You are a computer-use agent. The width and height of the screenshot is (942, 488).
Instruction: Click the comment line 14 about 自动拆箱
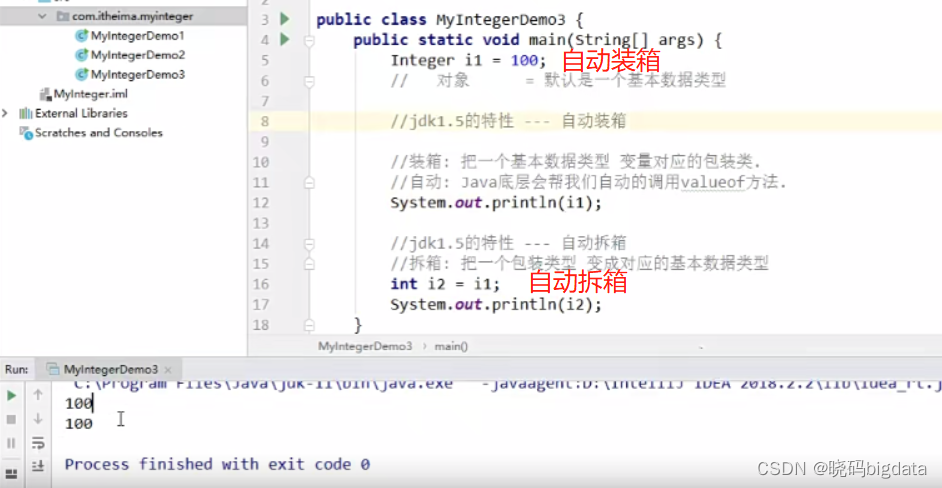(x=508, y=243)
